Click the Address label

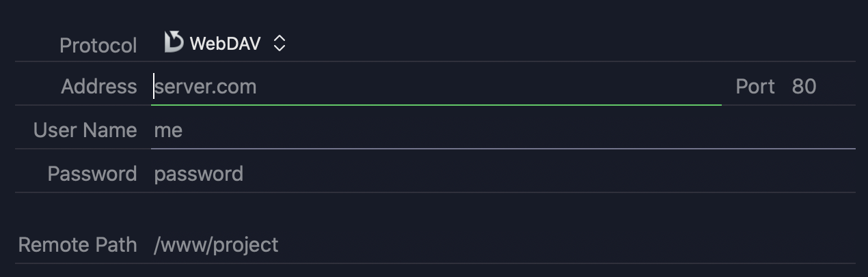(x=99, y=87)
